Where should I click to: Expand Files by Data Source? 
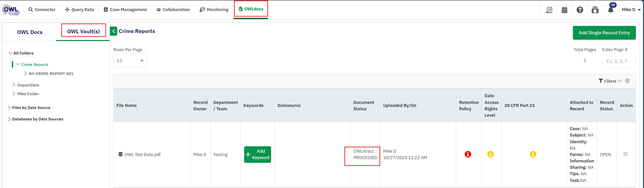(x=9, y=108)
